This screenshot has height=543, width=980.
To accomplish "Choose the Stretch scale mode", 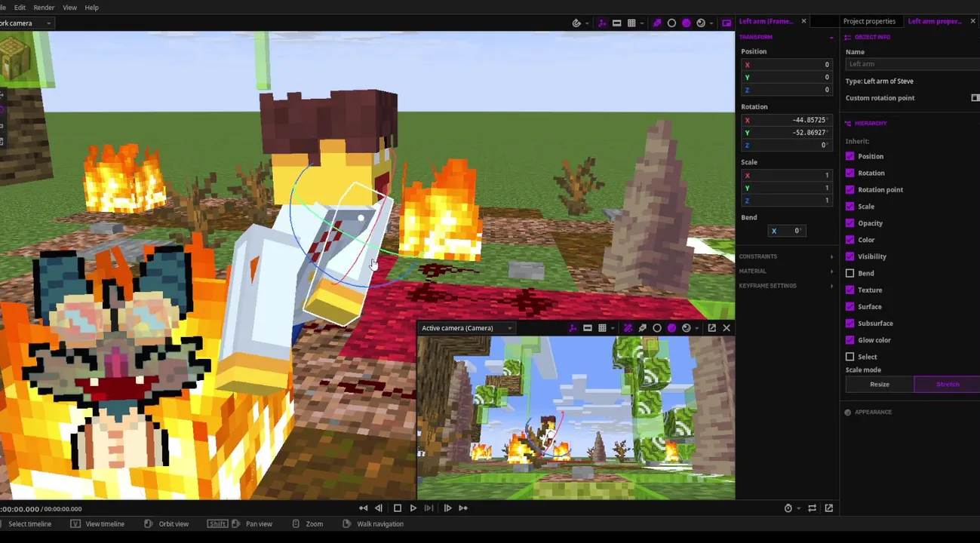I will pyautogui.click(x=947, y=385).
